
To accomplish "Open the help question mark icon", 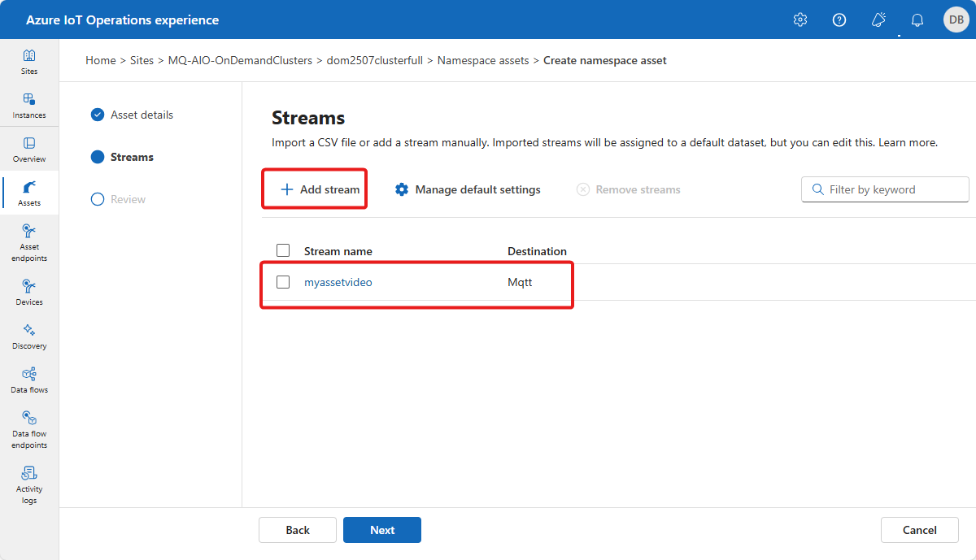I will [x=839, y=20].
